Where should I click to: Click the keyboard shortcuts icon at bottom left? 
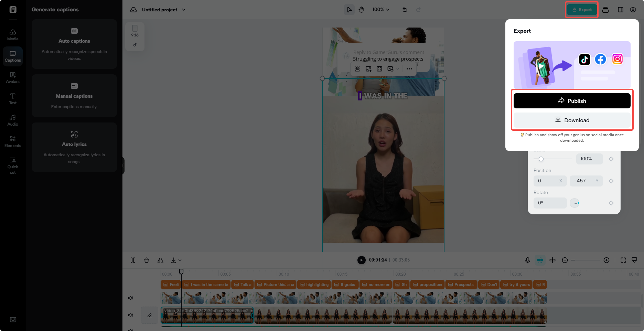[12, 320]
